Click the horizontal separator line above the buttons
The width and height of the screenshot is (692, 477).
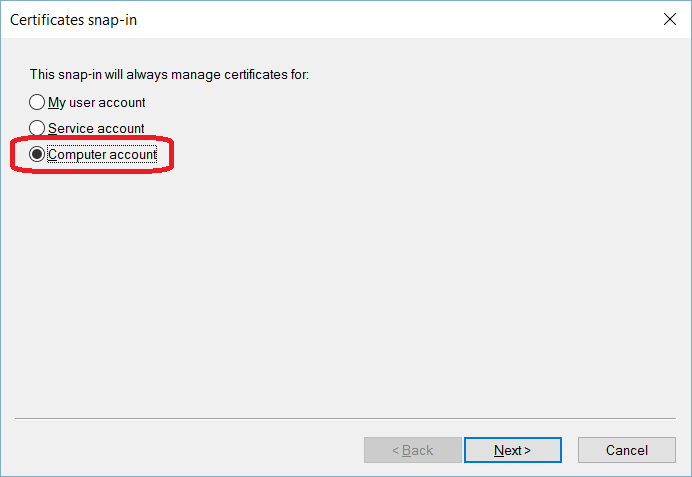tap(345, 417)
